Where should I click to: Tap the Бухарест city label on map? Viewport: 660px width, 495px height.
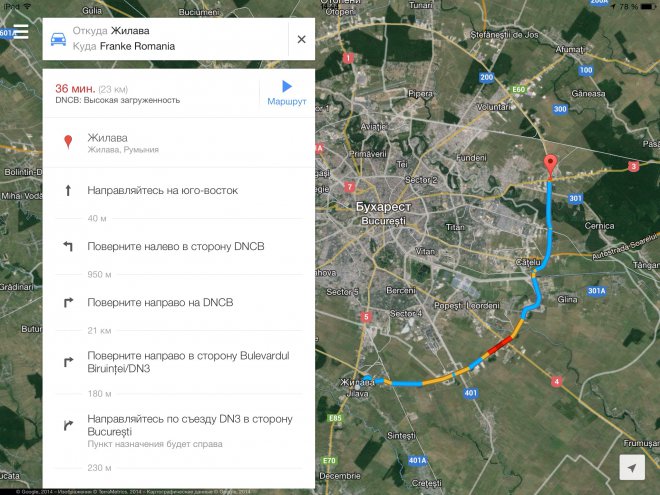click(383, 207)
